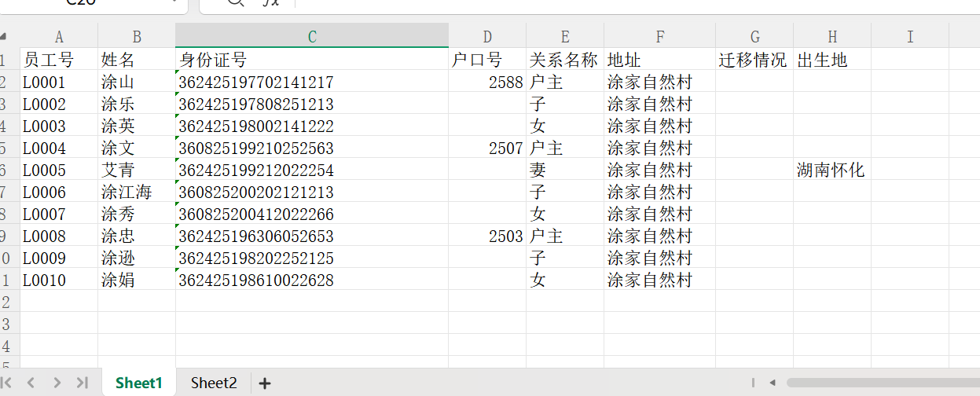Jump to the first sheet tab arrow
980x396 pixels.
coord(6,383)
